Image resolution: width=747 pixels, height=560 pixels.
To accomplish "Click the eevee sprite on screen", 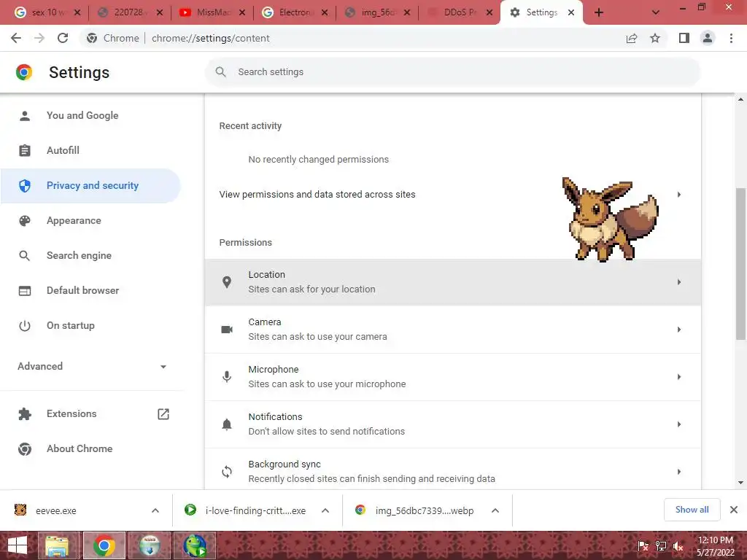I will coord(611,219).
